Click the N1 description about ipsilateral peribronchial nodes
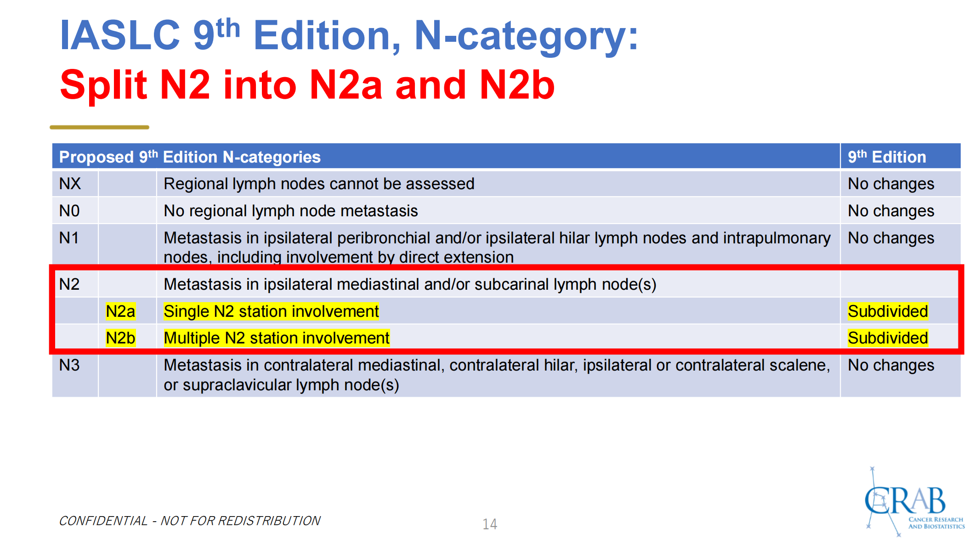The image size is (980, 551). point(497,247)
